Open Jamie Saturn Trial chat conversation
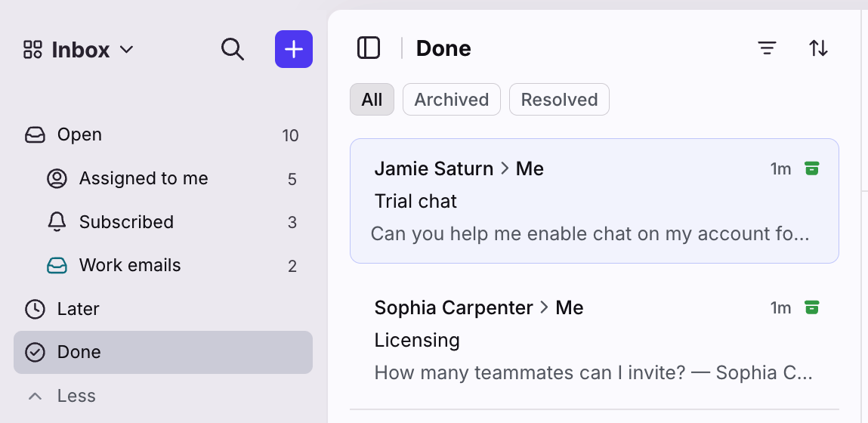Image resolution: width=868 pixels, height=423 pixels. click(x=595, y=201)
